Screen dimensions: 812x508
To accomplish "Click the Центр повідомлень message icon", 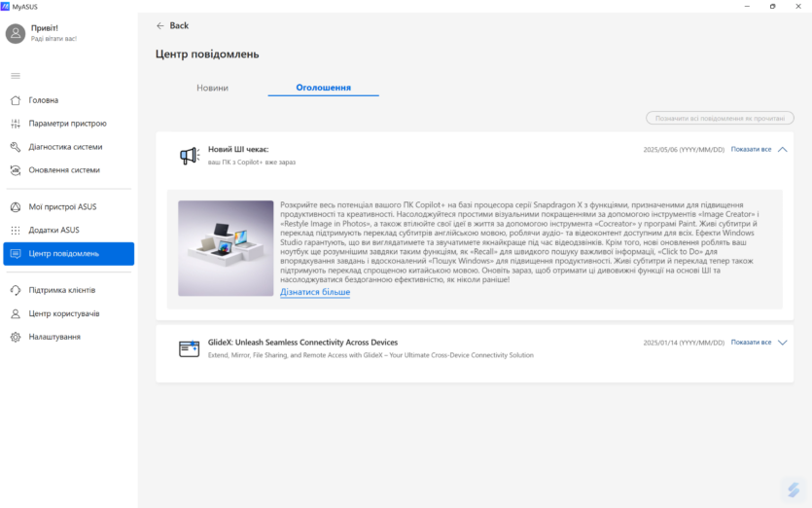I will (16, 253).
